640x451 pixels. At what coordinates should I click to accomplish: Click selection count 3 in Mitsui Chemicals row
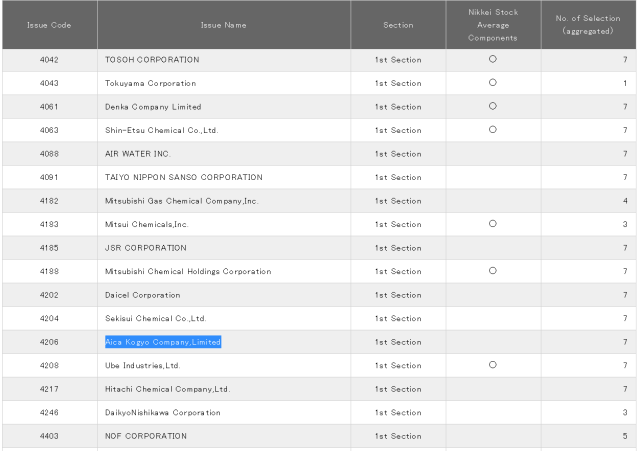coord(625,224)
